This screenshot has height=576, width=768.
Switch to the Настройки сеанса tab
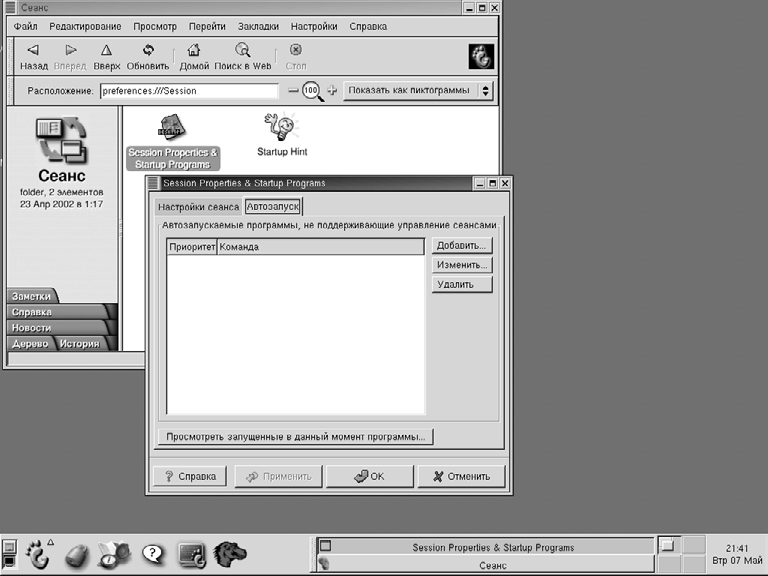pyautogui.click(x=198, y=207)
